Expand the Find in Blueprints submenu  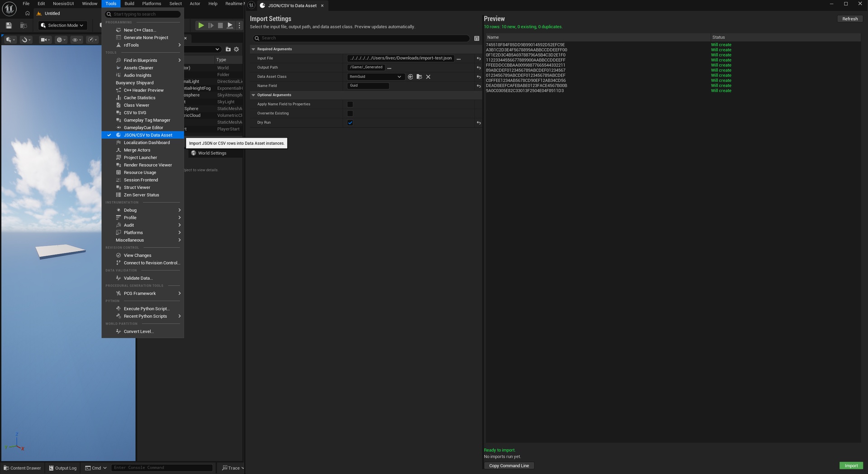pos(143,60)
